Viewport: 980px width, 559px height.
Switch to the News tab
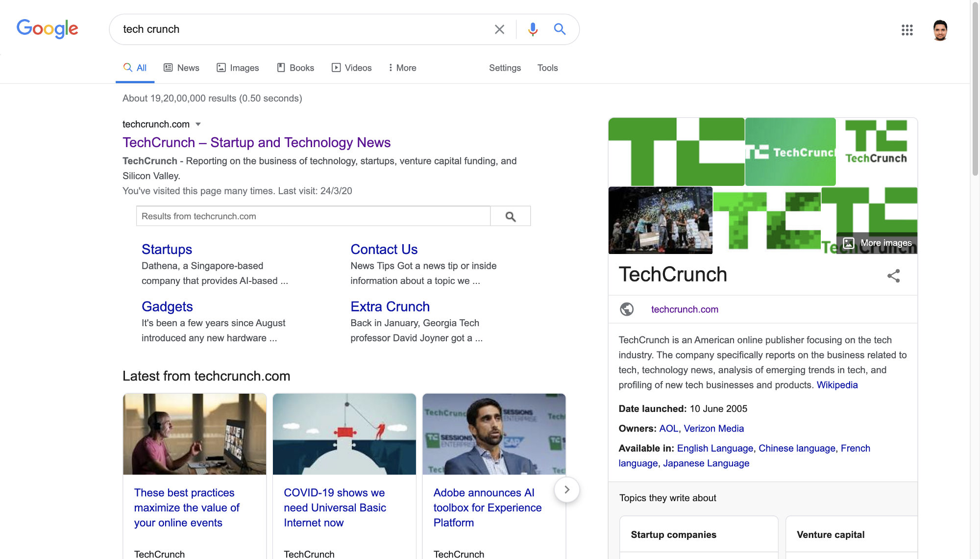[x=181, y=68]
